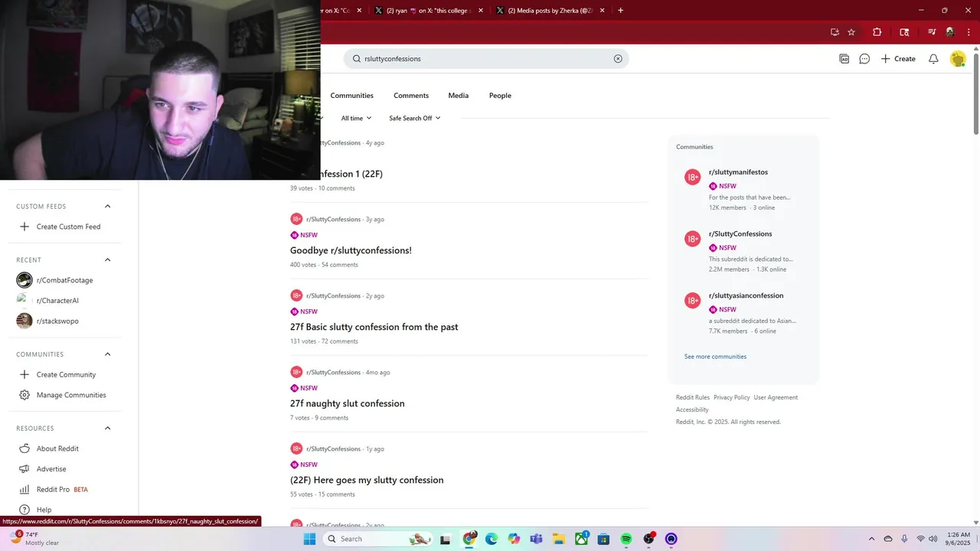Click the Reddit advertise AD icon
Screen dimensions: 980x551
[x=844, y=59]
